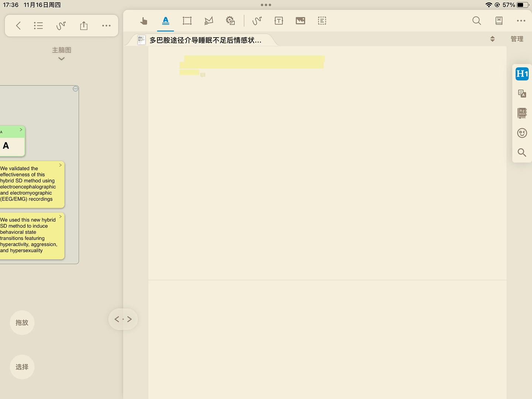Open the emoji sticker icon
The width and height of the screenshot is (532, 399).
click(x=522, y=133)
